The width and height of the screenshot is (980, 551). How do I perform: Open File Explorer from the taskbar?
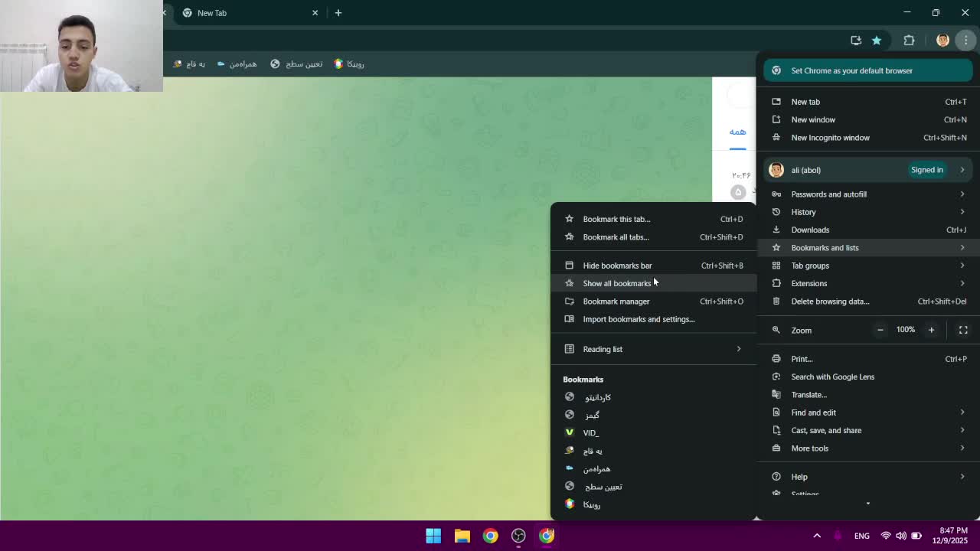(462, 536)
